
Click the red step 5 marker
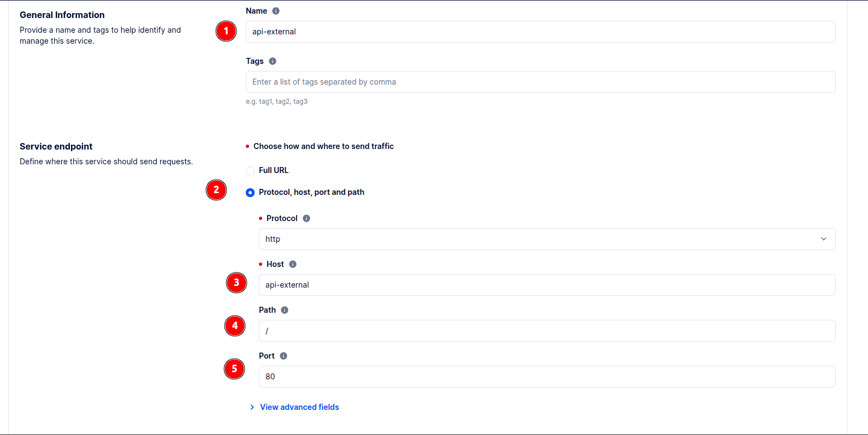pos(234,369)
